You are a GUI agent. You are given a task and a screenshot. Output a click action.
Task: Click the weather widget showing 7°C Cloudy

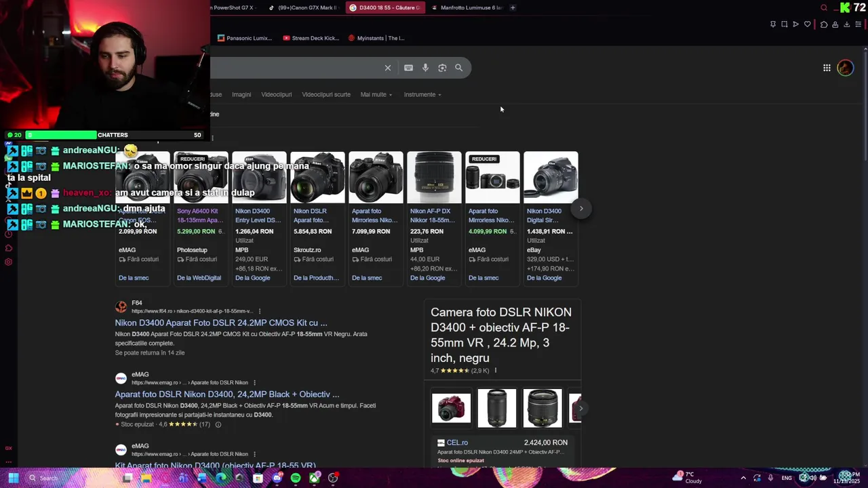click(688, 478)
